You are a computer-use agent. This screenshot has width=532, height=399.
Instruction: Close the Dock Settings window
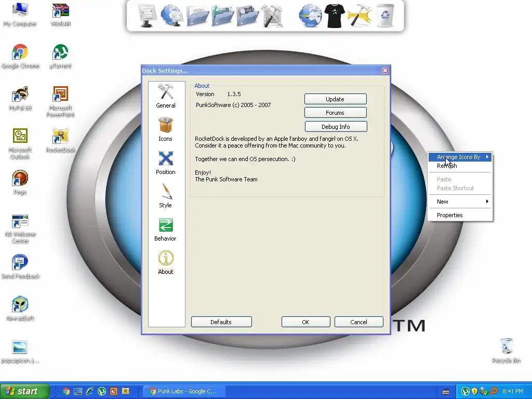(385, 70)
